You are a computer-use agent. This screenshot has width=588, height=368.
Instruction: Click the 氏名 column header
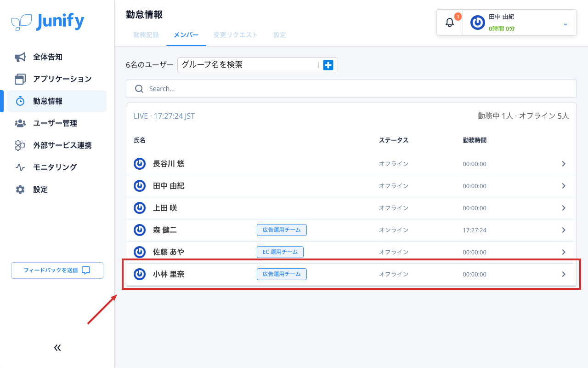[x=140, y=140]
